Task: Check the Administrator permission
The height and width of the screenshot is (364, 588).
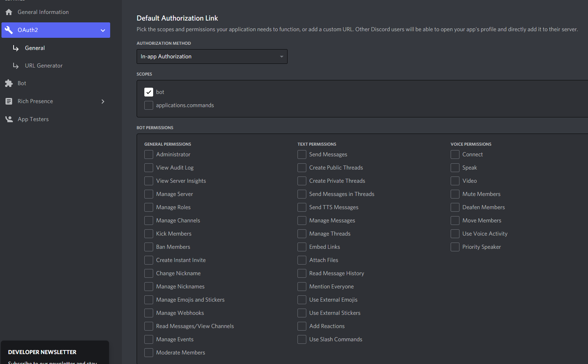Action: 149,154
